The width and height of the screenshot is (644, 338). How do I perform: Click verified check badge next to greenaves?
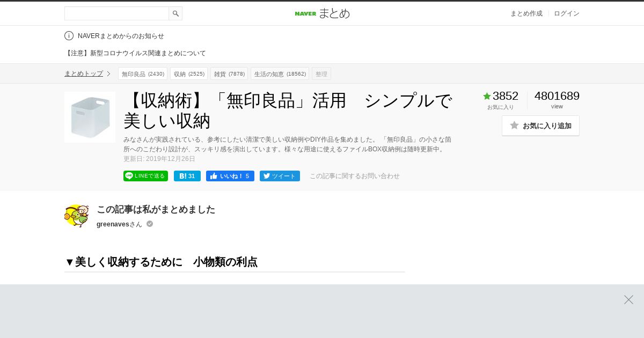point(150,224)
